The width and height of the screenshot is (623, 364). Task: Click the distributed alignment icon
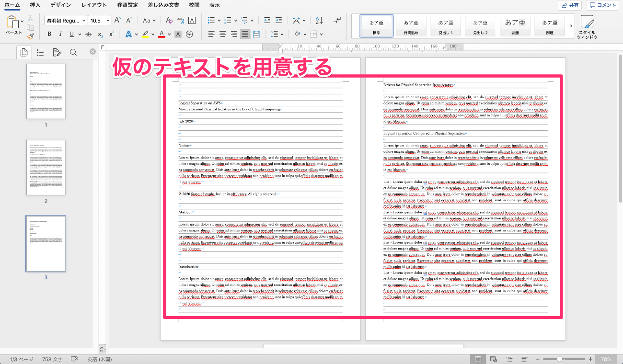[x=256, y=34]
